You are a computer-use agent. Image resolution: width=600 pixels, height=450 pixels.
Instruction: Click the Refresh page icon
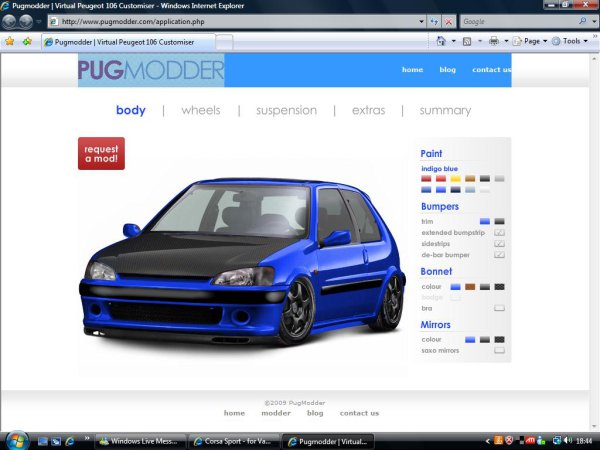pyautogui.click(x=434, y=21)
